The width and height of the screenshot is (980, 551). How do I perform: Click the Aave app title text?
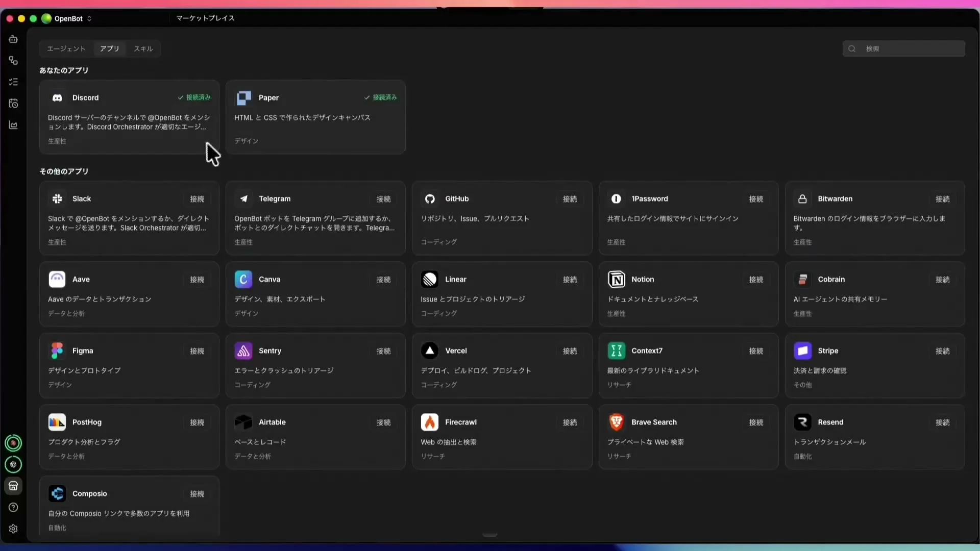[x=81, y=279]
